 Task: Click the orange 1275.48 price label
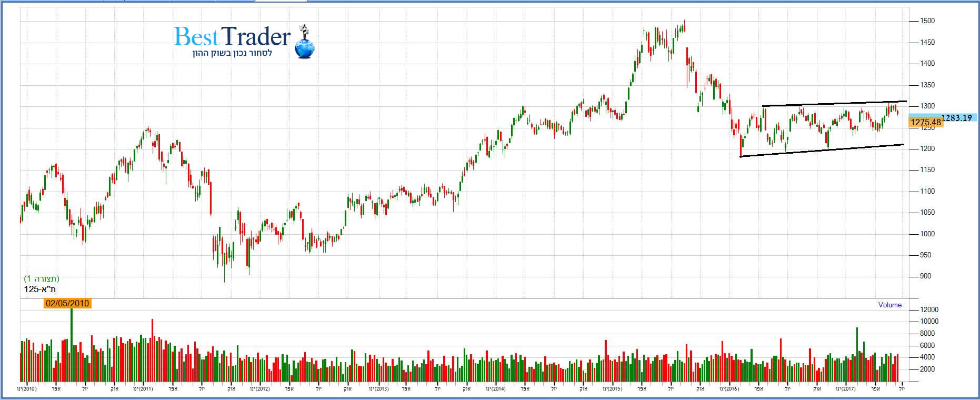point(926,122)
